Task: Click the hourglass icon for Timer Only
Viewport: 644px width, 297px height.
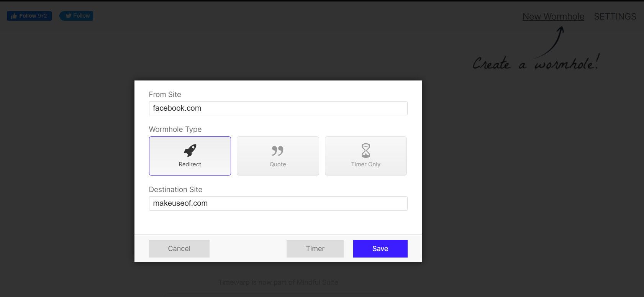Action: pyautogui.click(x=366, y=151)
